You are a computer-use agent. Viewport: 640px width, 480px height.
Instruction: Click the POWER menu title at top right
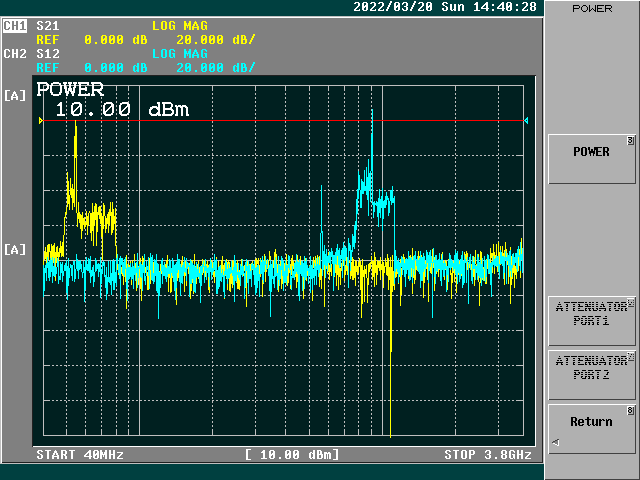coord(592,9)
